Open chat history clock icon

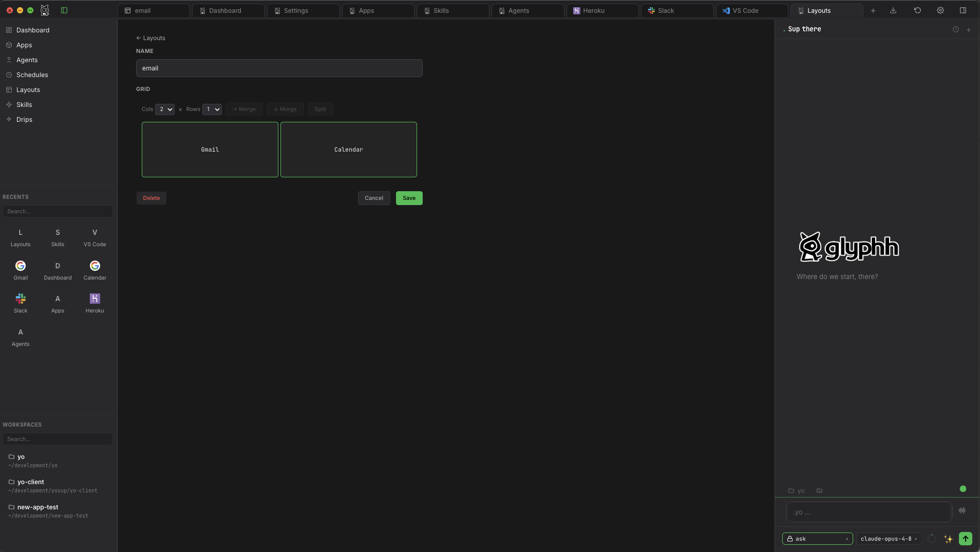tap(956, 30)
